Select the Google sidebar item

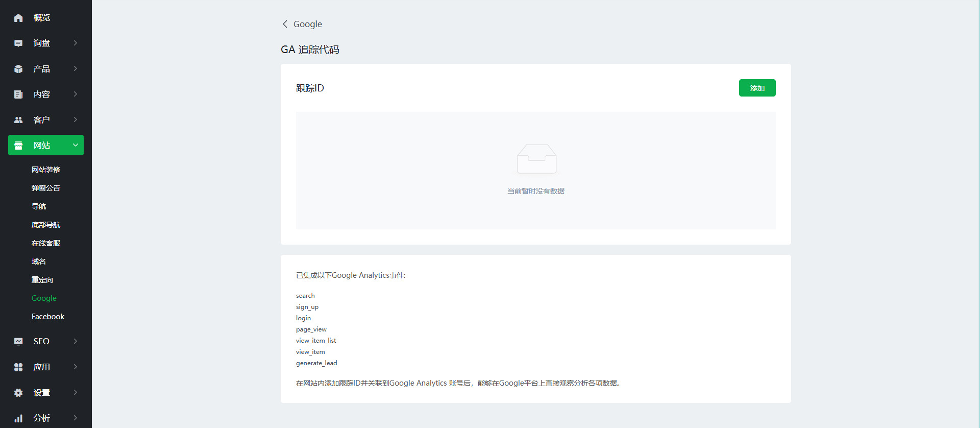[x=44, y=298]
